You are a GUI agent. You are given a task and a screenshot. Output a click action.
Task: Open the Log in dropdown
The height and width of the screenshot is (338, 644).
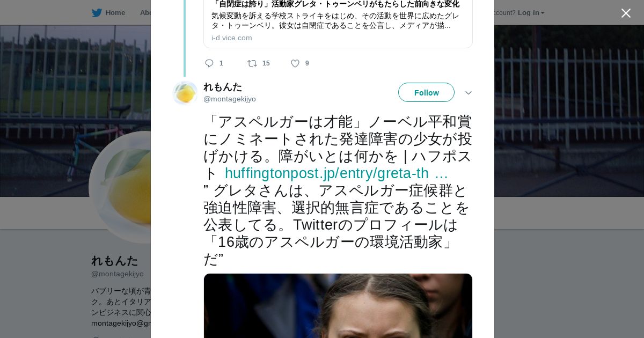tap(531, 13)
